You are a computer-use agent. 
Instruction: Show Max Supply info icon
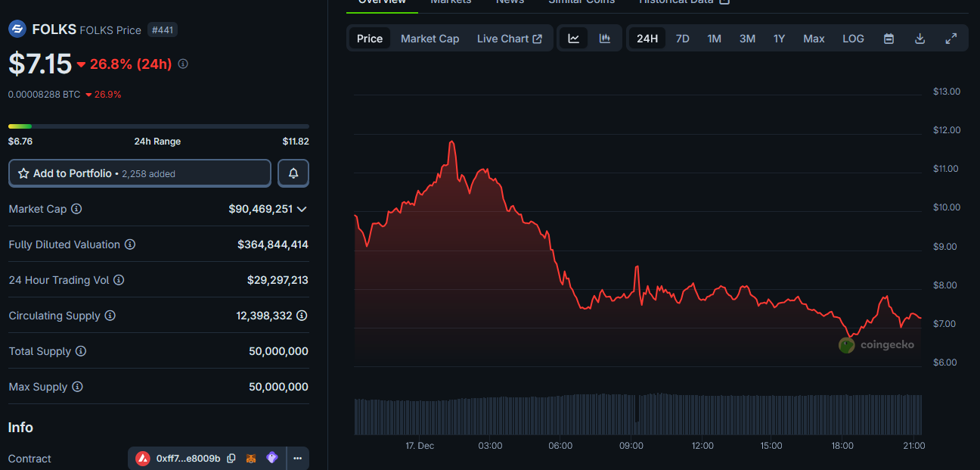(x=77, y=387)
